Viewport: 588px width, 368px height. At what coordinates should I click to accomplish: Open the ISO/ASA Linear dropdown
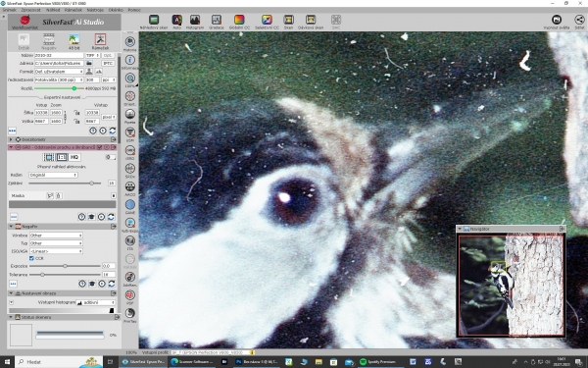point(56,251)
